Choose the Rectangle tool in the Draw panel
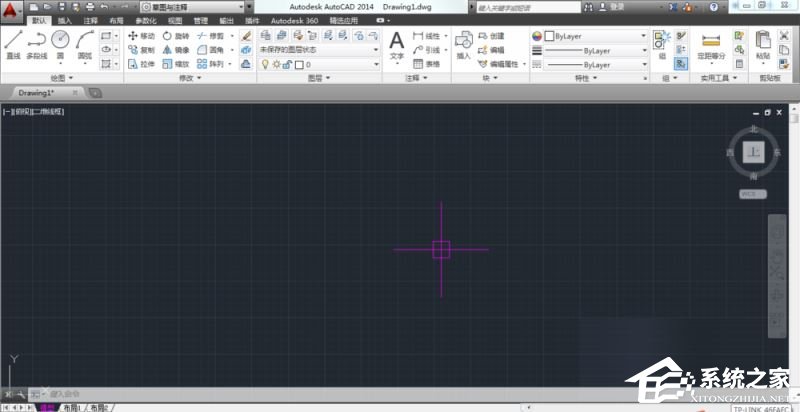Image resolution: width=800 pixels, height=412 pixels. pyautogui.click(x=106, y=36)
